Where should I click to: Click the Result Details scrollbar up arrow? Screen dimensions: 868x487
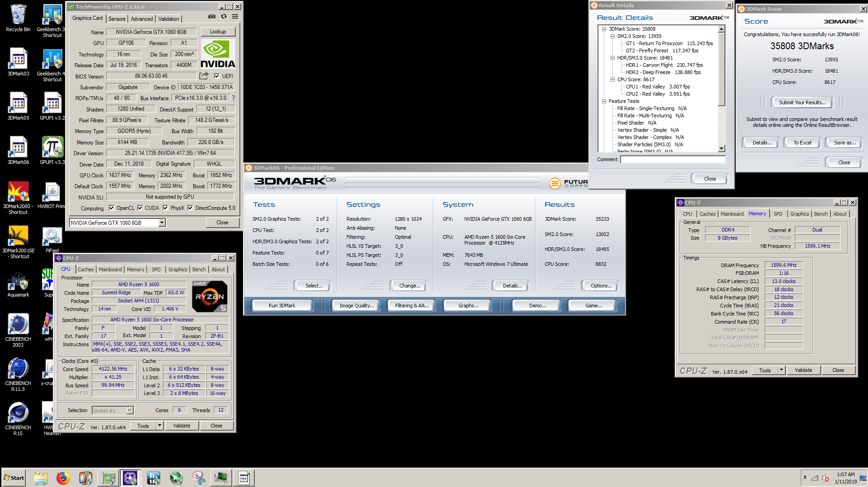[x=722, y=29]
